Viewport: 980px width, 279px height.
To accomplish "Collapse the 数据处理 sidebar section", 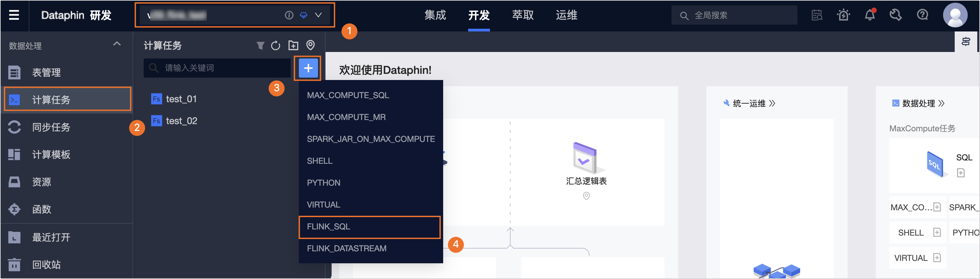I will pos(117,44).
